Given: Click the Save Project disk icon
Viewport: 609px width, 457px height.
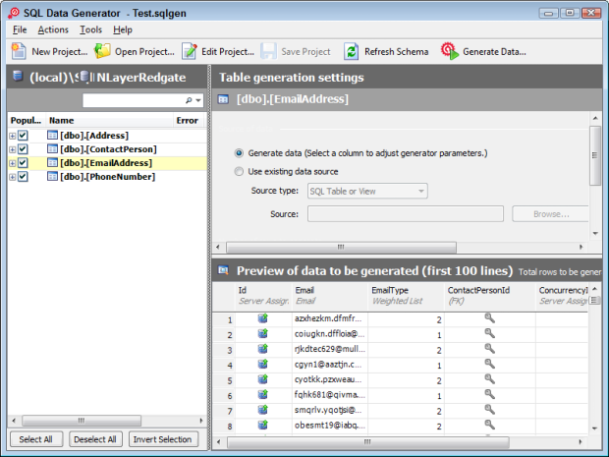Looking at the screenshot, I should 268,51.
